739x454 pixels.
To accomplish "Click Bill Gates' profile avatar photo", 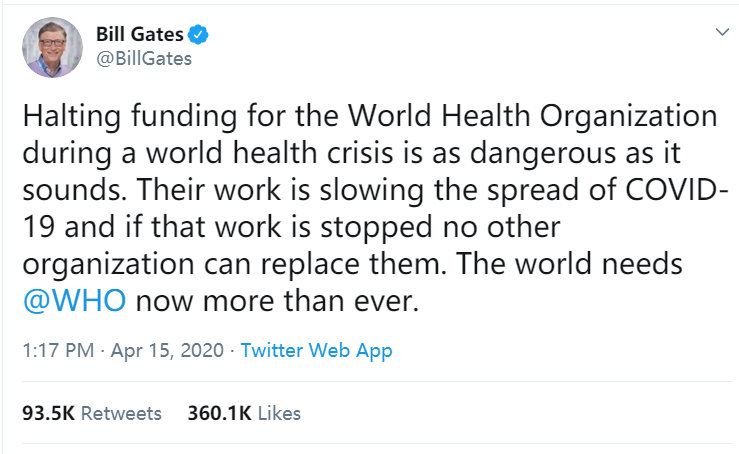I will click(48, 46).
